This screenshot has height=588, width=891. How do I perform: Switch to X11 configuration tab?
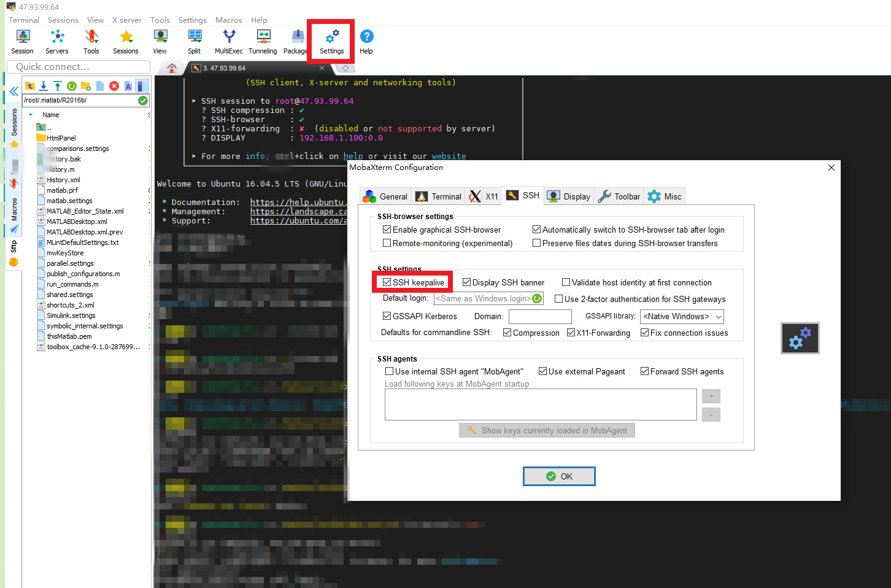pos(484,196)
